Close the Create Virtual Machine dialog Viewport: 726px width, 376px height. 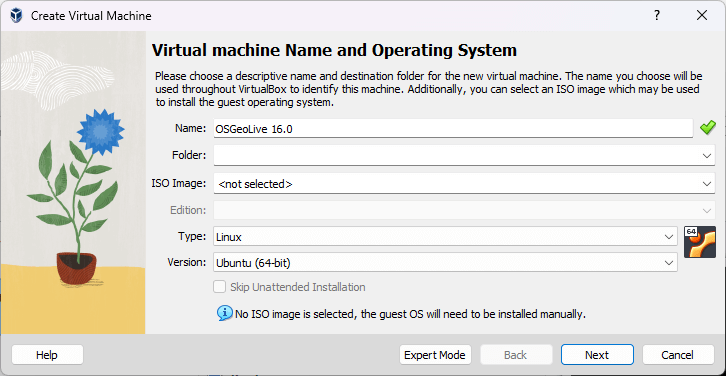pyautogui.click(x=702, y=16)
